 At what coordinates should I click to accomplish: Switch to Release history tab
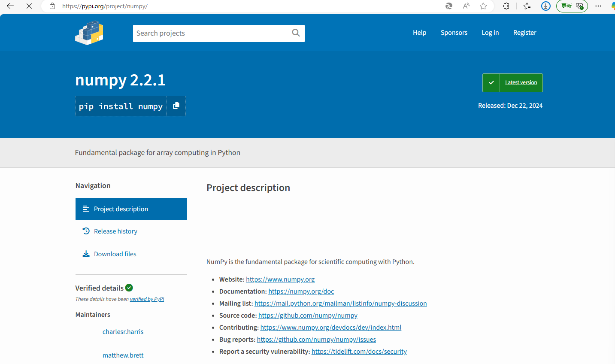point(131,231)
